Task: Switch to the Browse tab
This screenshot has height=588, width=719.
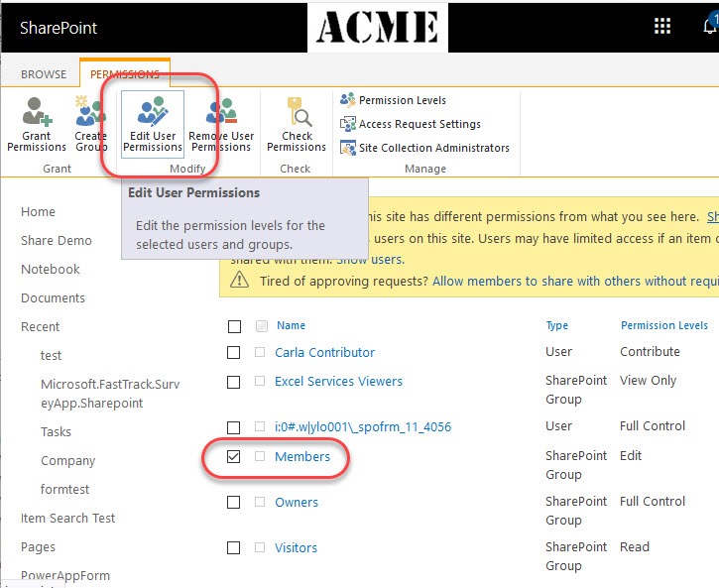Action: [44, 74]
